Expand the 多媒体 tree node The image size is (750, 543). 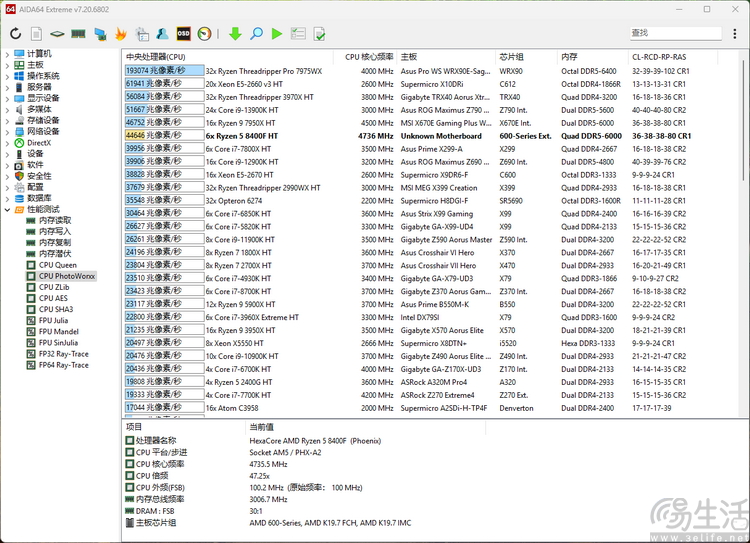point(7,109)
